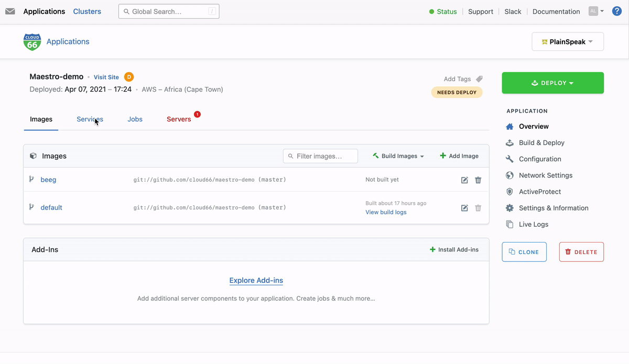Screen dimensions: 629x364
Task: Click the branch icon beside default
Action: (31, 207)
